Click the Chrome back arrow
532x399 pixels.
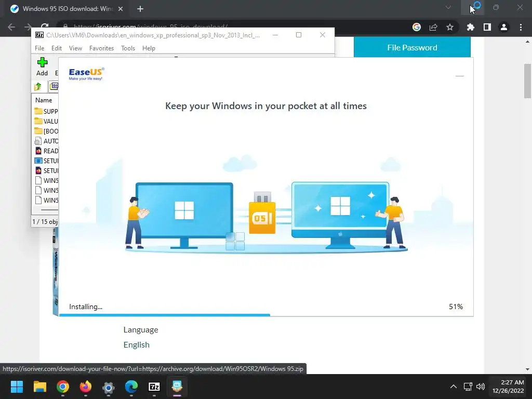pyautogui.click(x=11, y=27)
